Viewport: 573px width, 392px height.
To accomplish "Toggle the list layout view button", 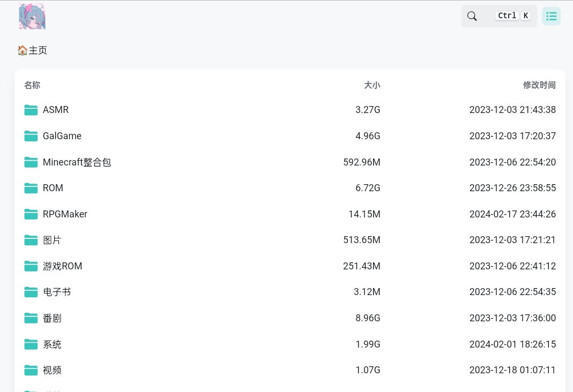I will coord(551,16).
